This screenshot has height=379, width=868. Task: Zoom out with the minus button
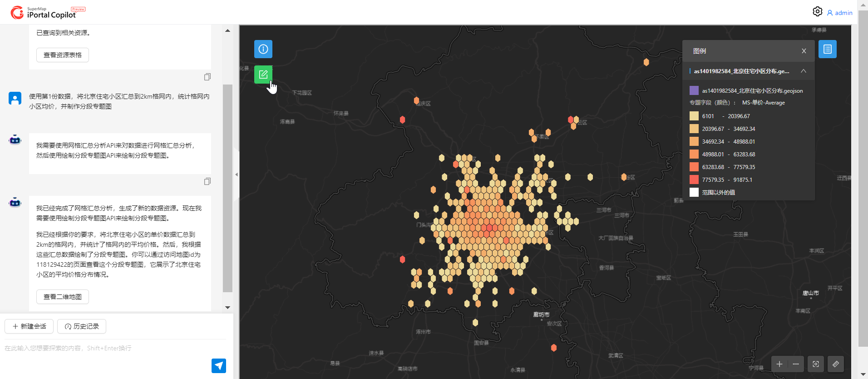(x=796, y=364)
